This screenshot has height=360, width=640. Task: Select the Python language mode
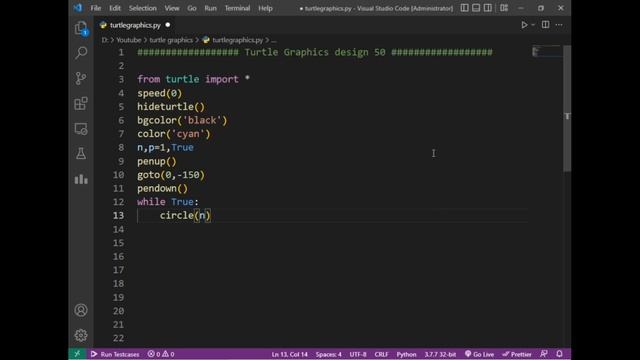(x=406, y=354)
